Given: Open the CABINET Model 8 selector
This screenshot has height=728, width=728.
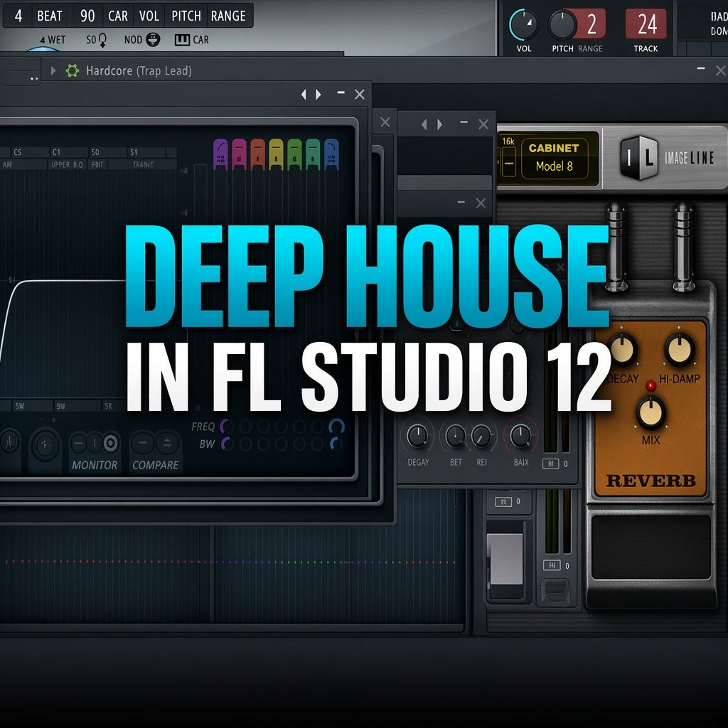Looking at the screenshot, I should click(x=555, y=158).
